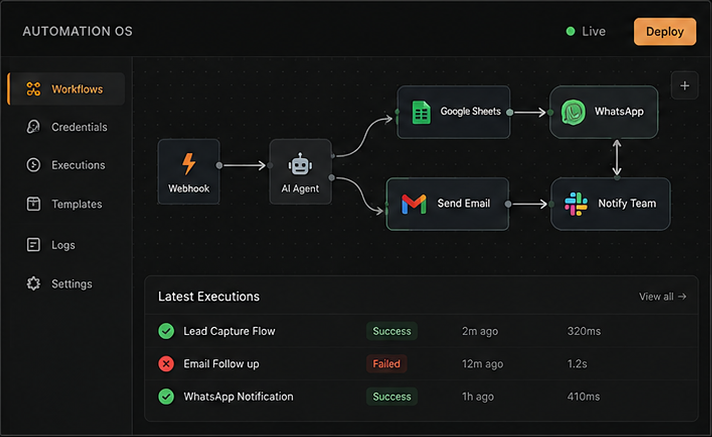Select the AI Agent robot icon
Image resolution: width=712 pixels, height=437 pixels.
(300, 164)
